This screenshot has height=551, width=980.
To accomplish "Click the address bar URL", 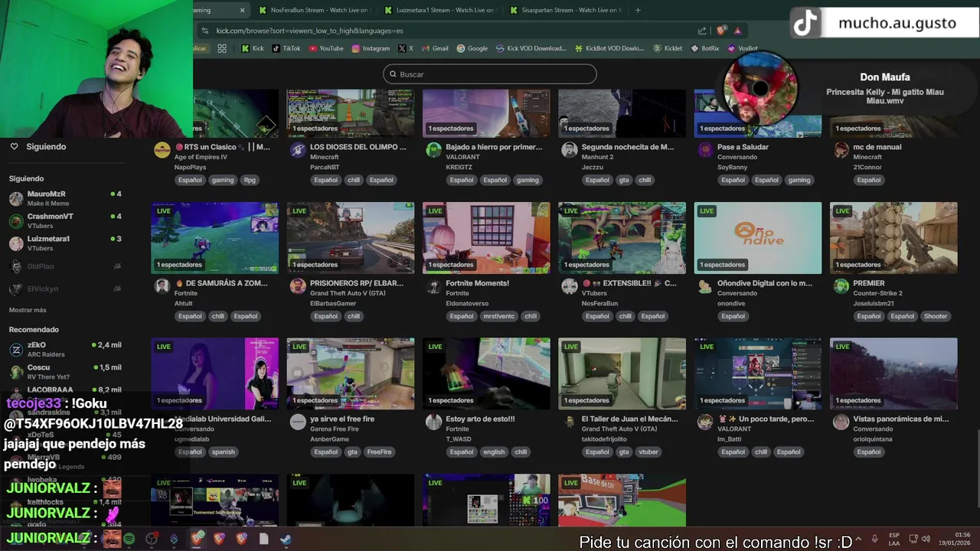I will [309, 31].
